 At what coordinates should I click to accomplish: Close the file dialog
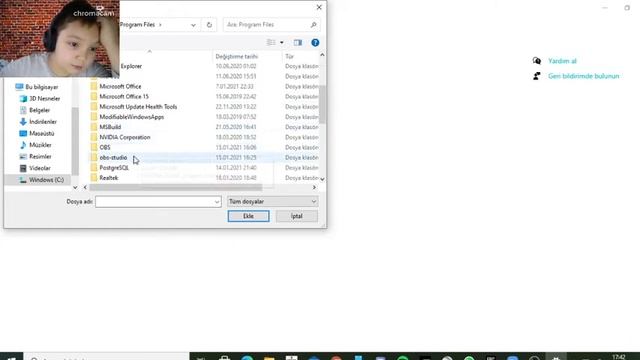[x=319, y=7]
